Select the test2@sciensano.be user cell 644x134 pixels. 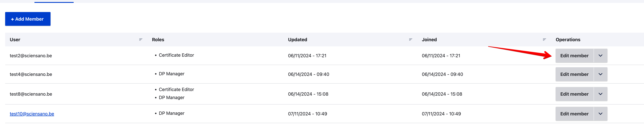(x=31, y=56)
